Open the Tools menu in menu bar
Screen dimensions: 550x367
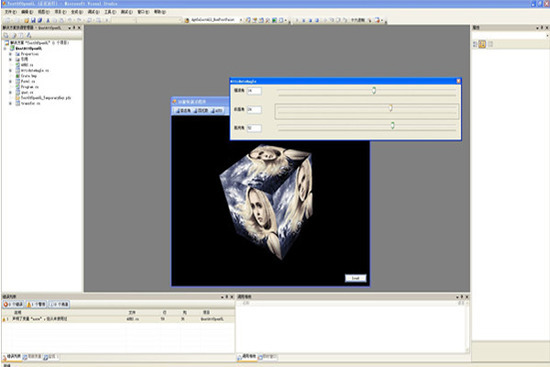(x=110, y=12)
